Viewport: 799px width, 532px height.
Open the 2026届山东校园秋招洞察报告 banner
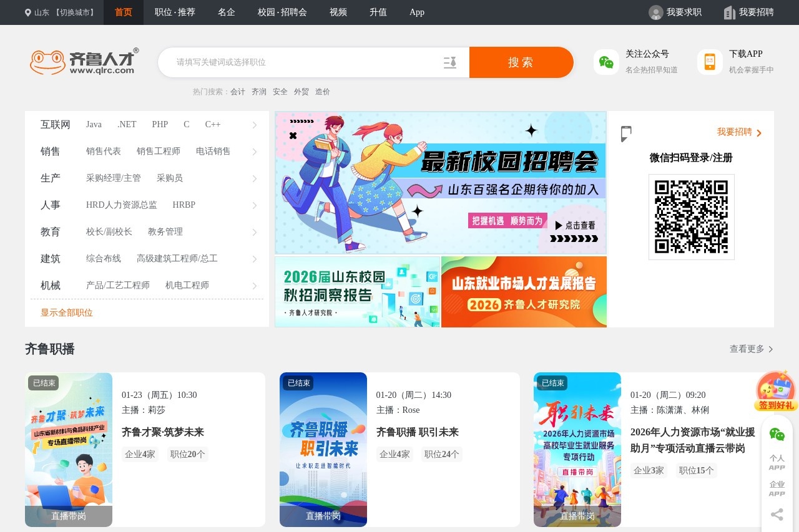click(358, 292)
